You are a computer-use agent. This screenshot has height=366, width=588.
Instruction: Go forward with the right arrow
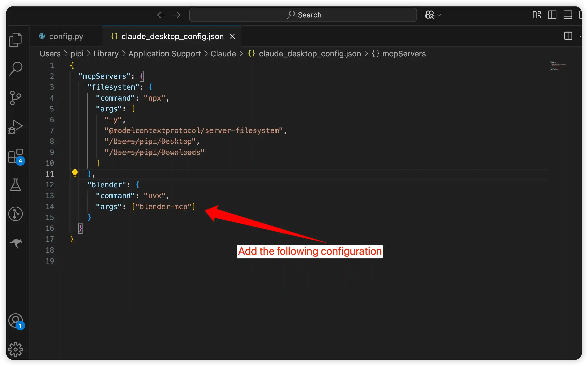pos(177,15)
